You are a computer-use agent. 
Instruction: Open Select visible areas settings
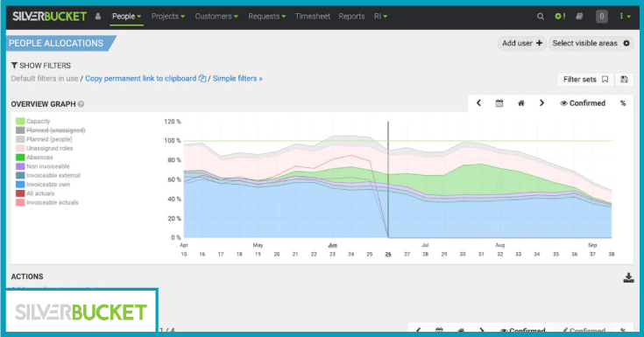(591, 43)
